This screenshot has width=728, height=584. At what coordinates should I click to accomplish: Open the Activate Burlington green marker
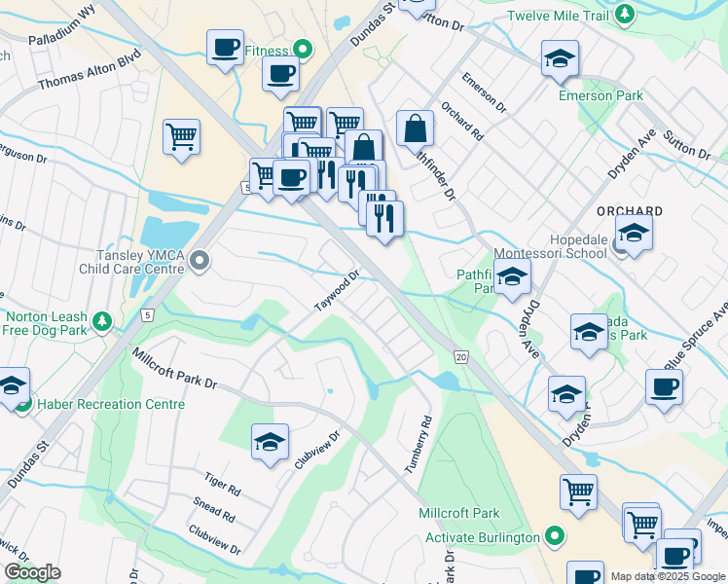(x=554, y=537)
